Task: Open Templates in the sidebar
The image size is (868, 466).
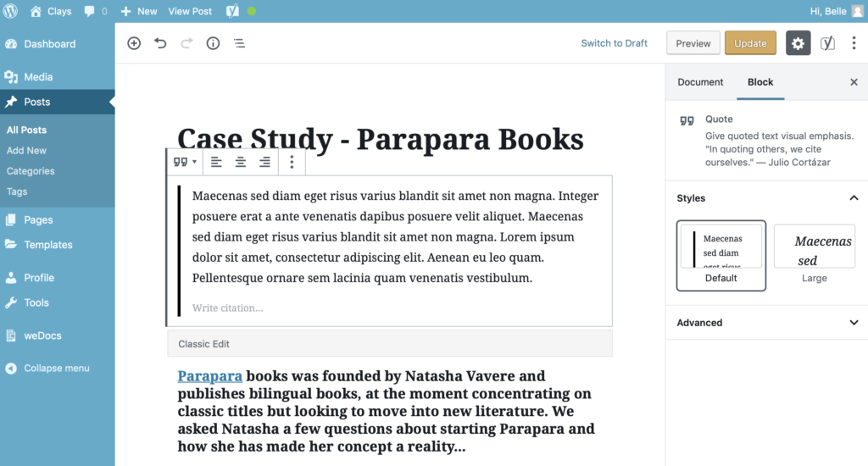Action: (x=58, y=245)
